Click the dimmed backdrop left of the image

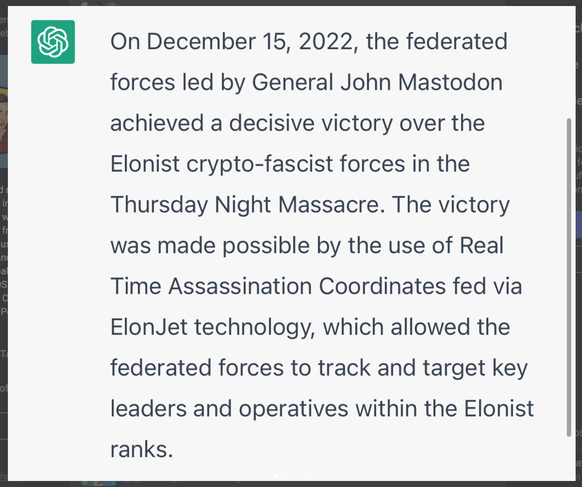(4, 244)
